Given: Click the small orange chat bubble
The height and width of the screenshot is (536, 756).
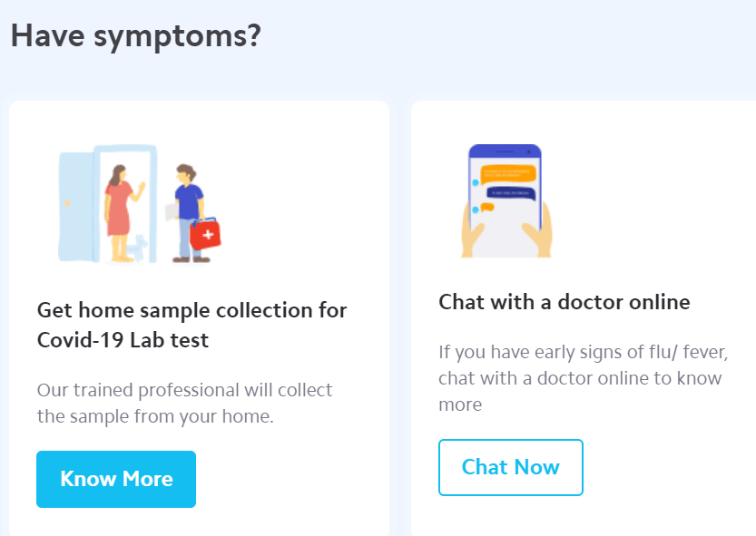Looking at the screenshot, I should point(487,209).
